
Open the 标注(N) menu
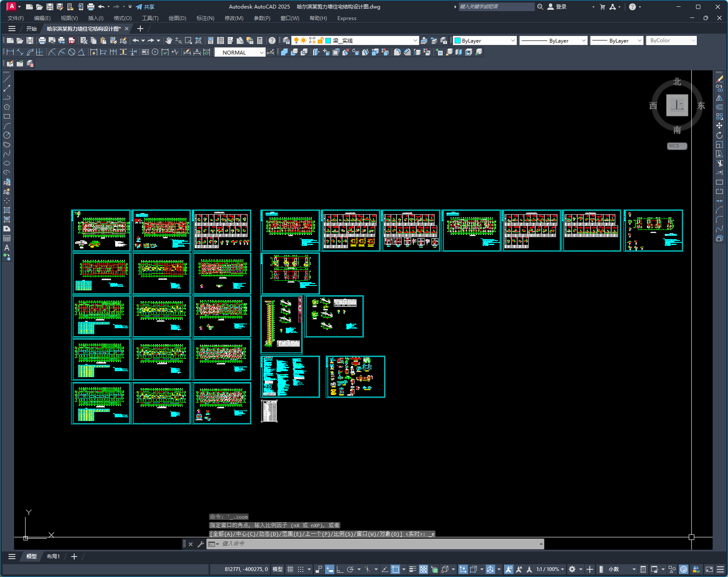pyautogui.click(x=205, y=18)
